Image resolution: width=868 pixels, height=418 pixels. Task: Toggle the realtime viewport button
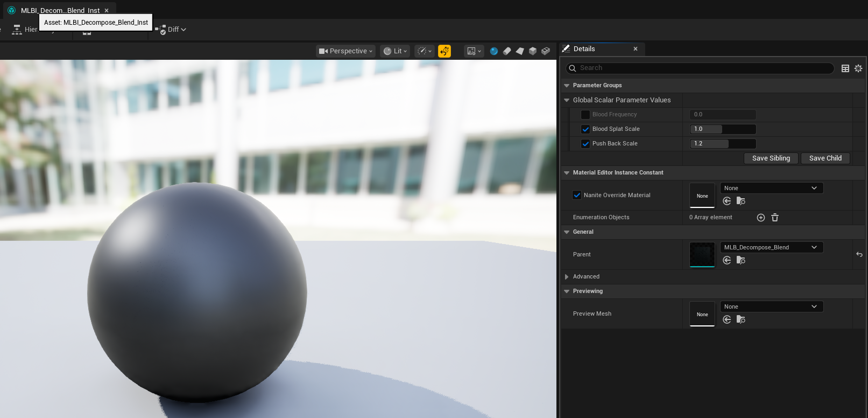coord(444,51)
